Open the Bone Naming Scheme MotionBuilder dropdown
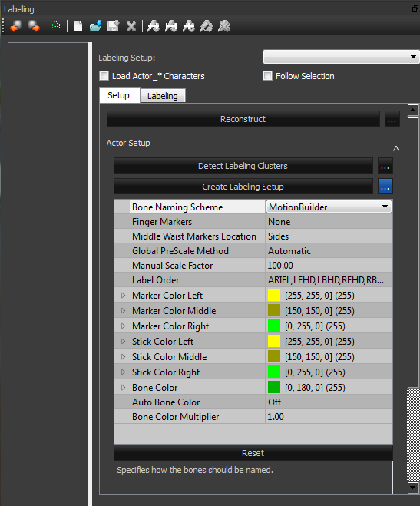Image resolution: width=420 pixels, height=506 pixels. [x=329, y=207]
